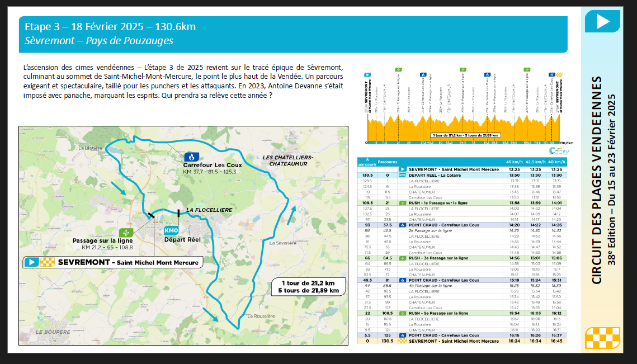Click the bold 'Passage sur la ligne' map label
The height and width of the screenshot is (364, 637).
click(x=103, y=240)
